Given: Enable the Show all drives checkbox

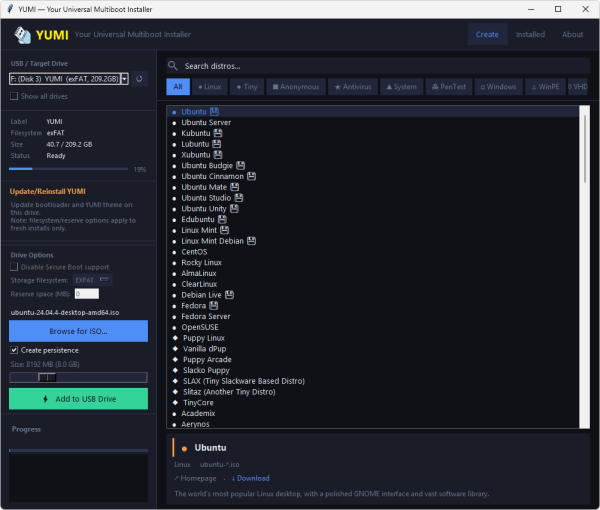Looking at the screenshot, I should (x=14, y=96).
